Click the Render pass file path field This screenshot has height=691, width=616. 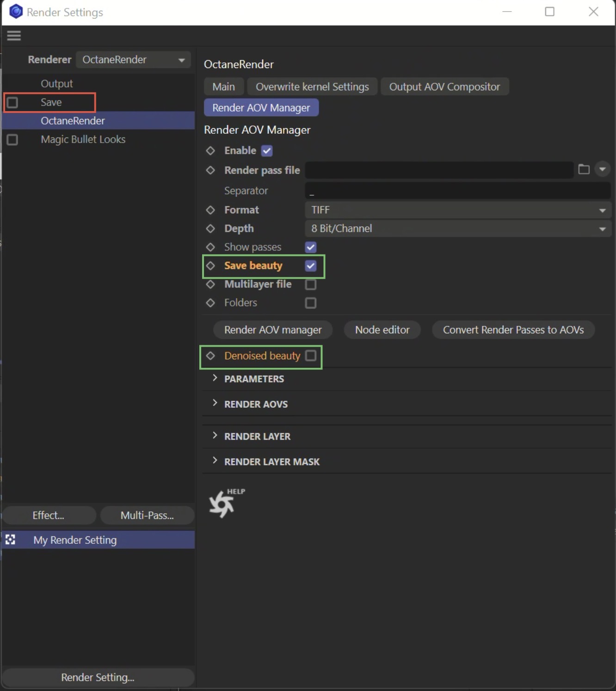pos(439,170)
